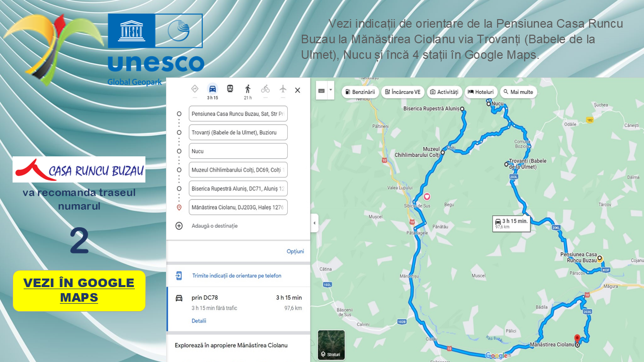Select the flights travel mode icon

tap(283, 89)
